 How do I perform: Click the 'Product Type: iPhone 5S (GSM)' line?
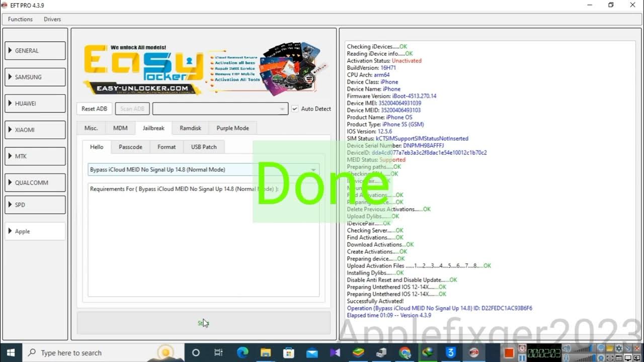(x=385, y=124)
